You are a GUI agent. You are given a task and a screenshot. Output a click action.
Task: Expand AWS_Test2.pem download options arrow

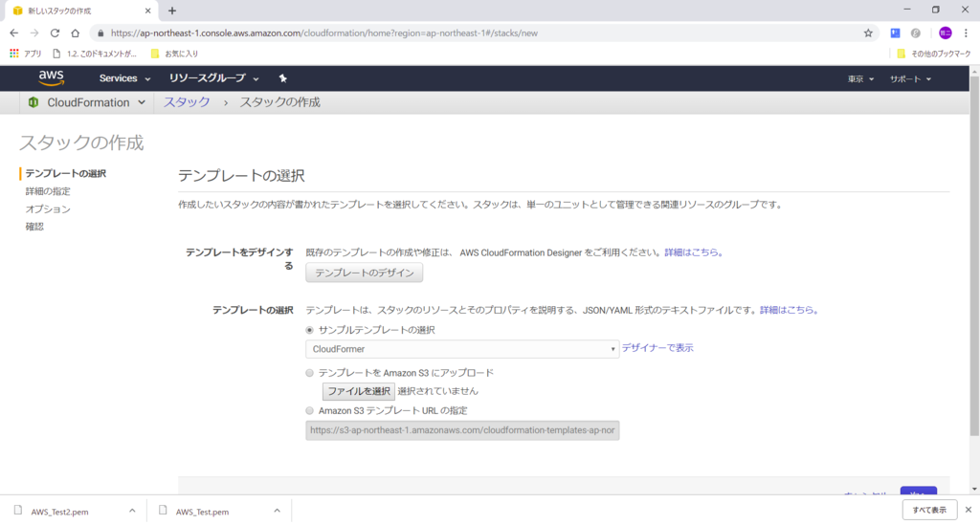click(x=132, y=511)
